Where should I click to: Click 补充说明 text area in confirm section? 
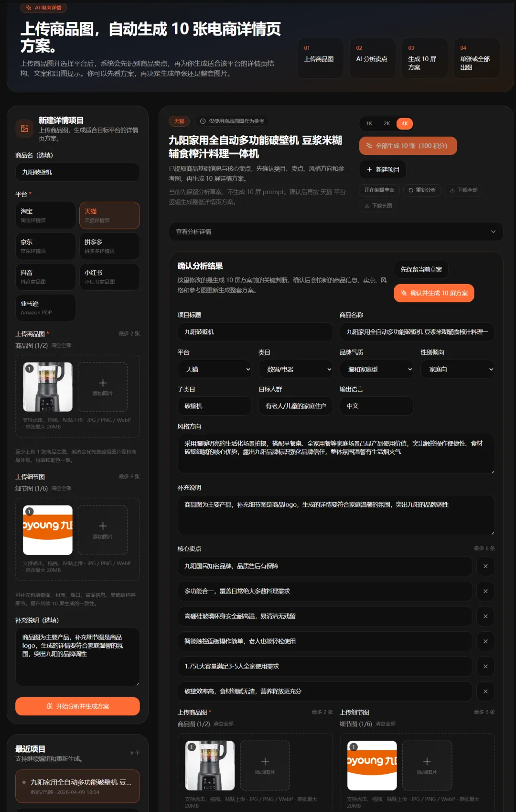click(336, 515)
